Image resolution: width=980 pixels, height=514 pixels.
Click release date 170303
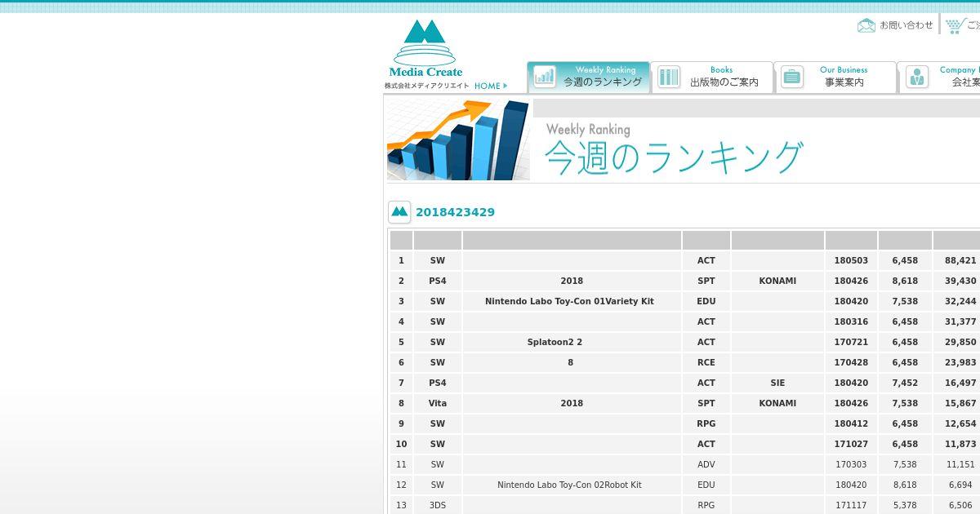coord(851,464)
